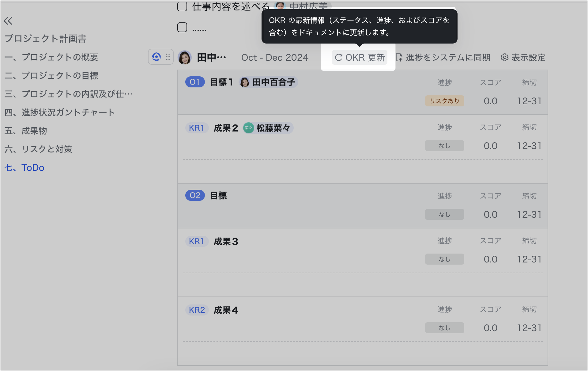Click the six-dot drag handle icon
Image resolution: width=588 pixels, height=371 pixels.
pyautogui.click(x=168, y=57)
